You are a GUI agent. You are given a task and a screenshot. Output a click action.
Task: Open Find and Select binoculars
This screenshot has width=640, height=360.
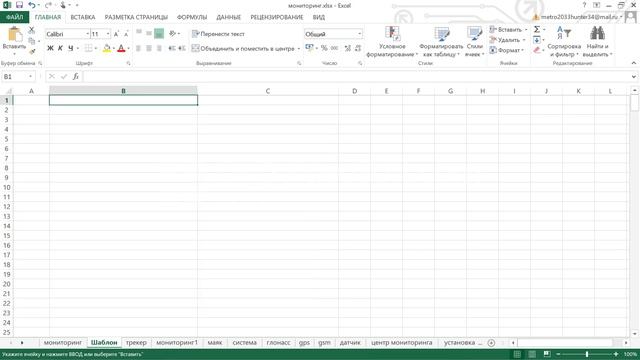coord(597,42)
